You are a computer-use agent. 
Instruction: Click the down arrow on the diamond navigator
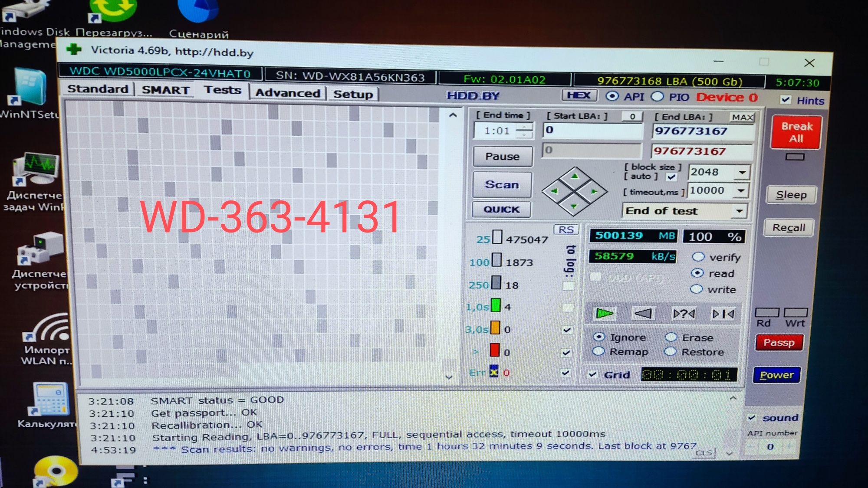point(574,206)
